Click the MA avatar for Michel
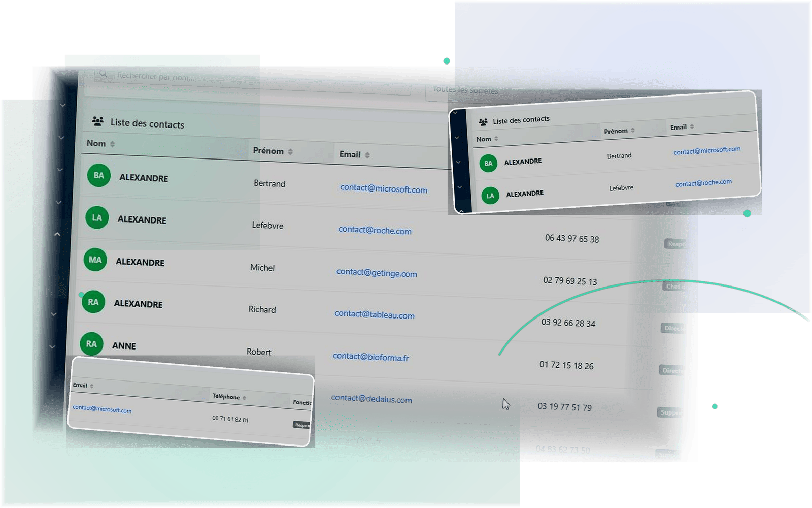Viewport: 812px width, 508px height. 95,260
